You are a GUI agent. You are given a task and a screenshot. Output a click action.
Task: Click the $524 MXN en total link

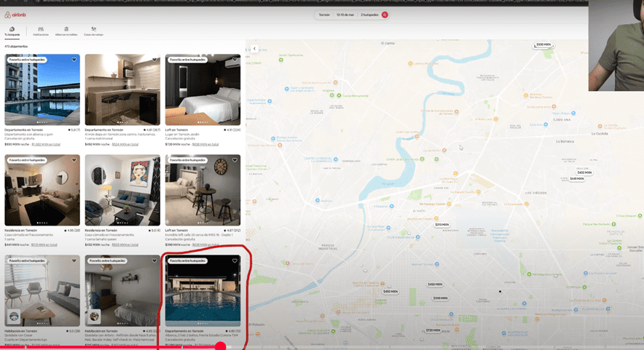pos(125,144)
